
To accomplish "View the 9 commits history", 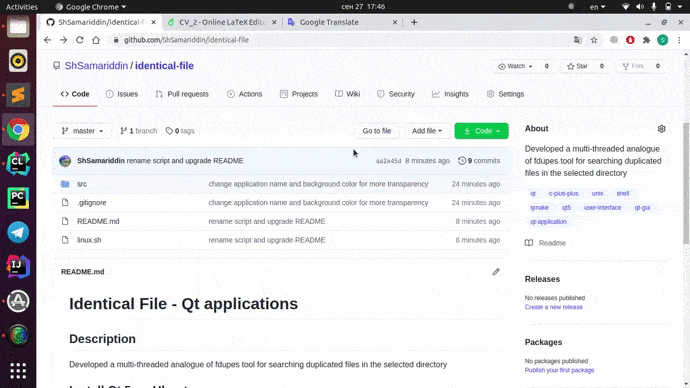I will [479, 161].
